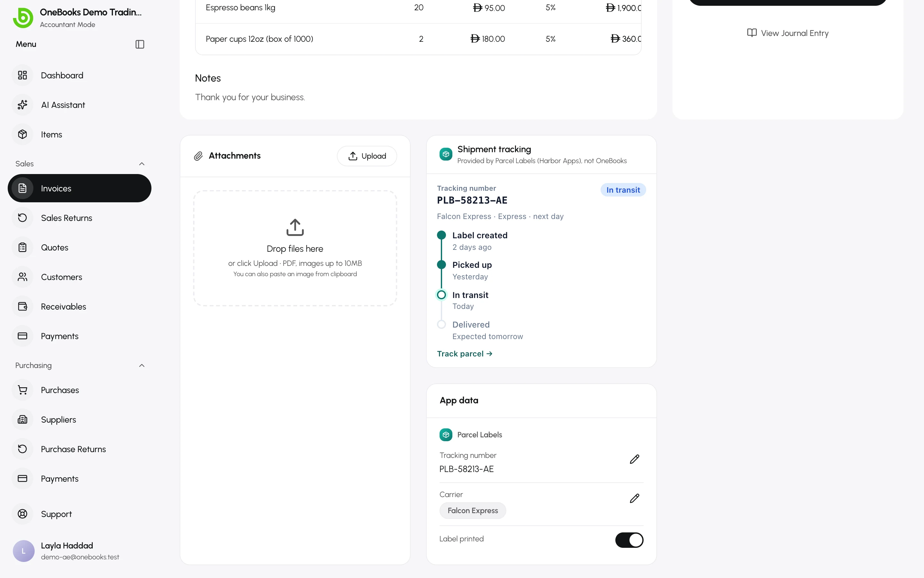924x578 pixels.
Task: Open Sales Returns from the sidebar
Action: [80, 218]
